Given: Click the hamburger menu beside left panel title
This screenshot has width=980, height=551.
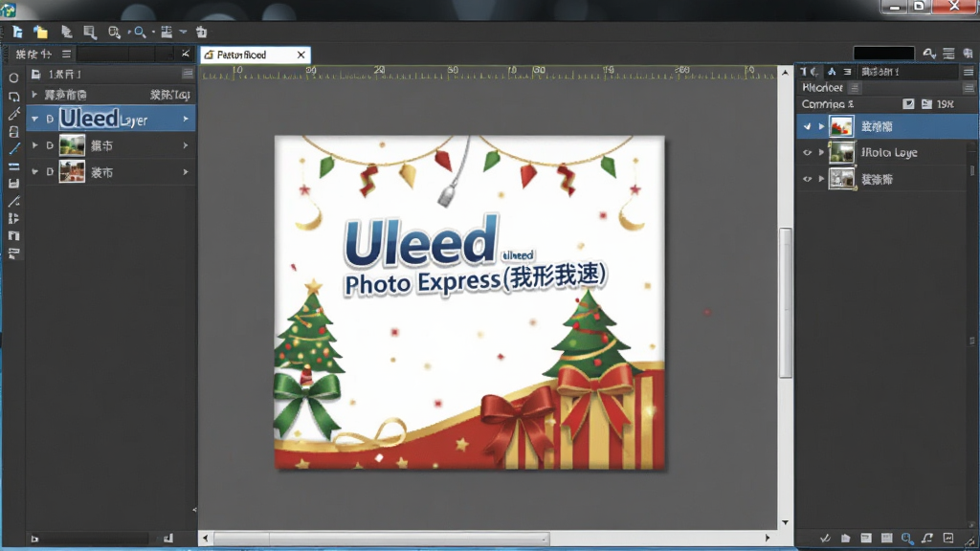Looking at the screenshot, I should (x=66, y=55).
